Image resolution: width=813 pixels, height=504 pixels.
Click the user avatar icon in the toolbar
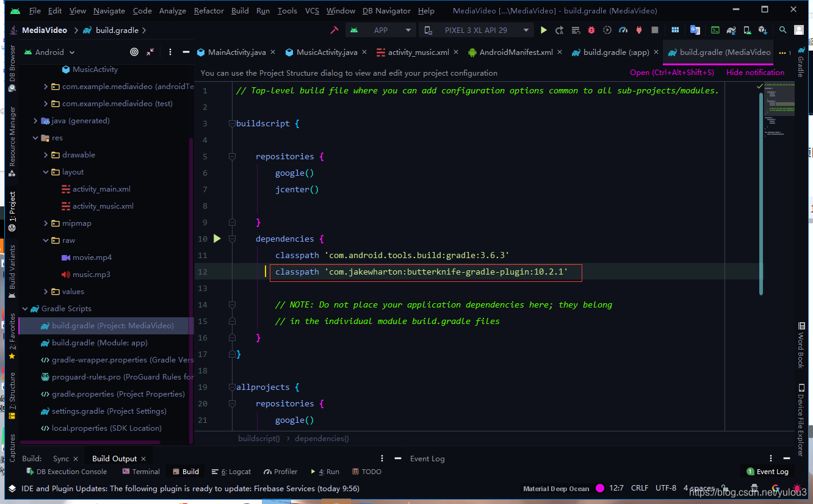(799, 30)
